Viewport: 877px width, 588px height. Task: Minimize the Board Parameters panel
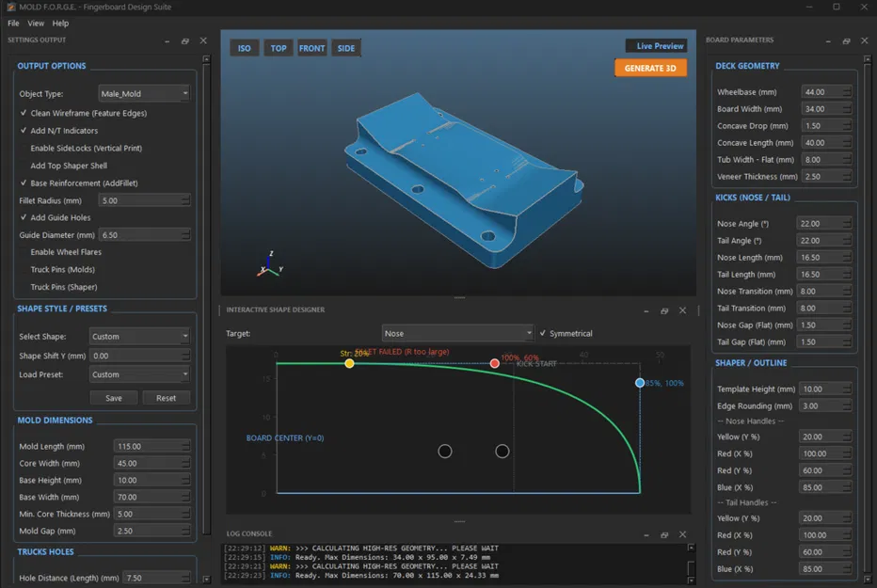(x=828, y=41)
